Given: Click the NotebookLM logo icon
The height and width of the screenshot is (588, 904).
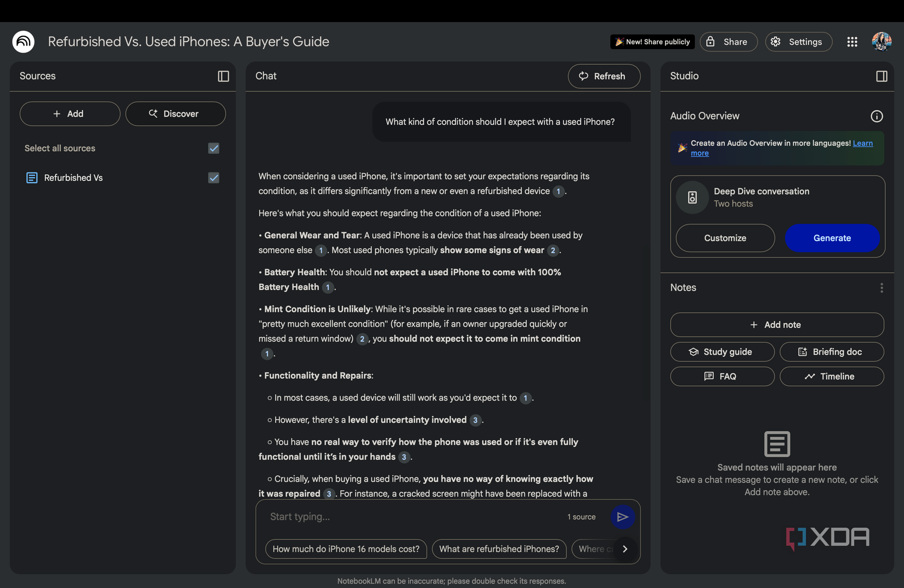Looking at the screenshot, I should click(x=24, y=42).
